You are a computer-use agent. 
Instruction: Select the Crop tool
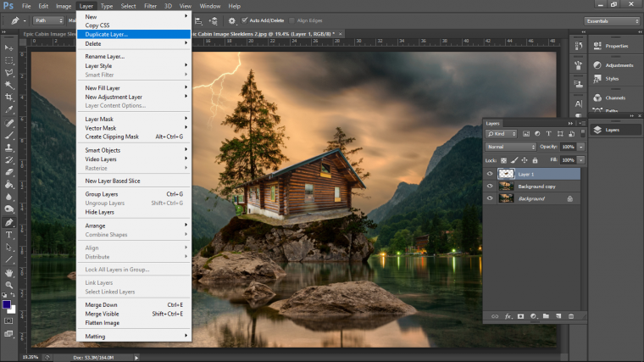tap(8, 97)
